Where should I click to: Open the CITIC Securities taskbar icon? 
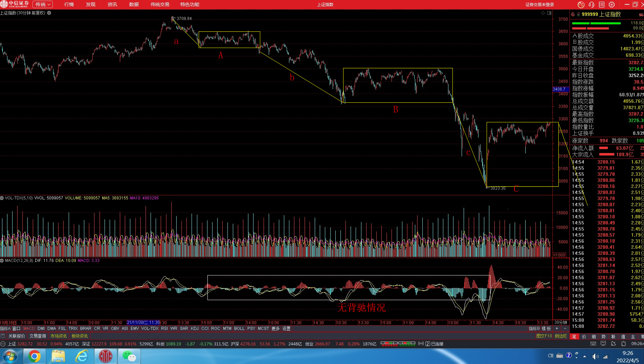click(105, 356)
